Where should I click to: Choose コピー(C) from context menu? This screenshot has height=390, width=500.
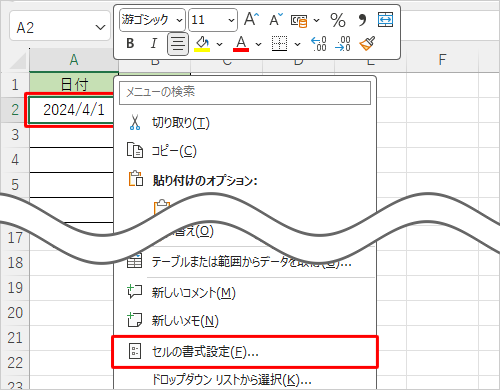(245, 151)
